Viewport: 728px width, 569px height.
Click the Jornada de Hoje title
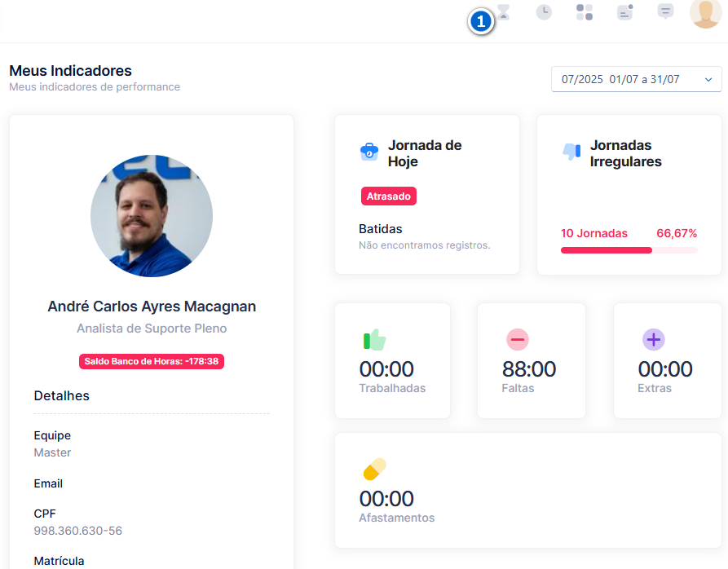tap(425, 153)
